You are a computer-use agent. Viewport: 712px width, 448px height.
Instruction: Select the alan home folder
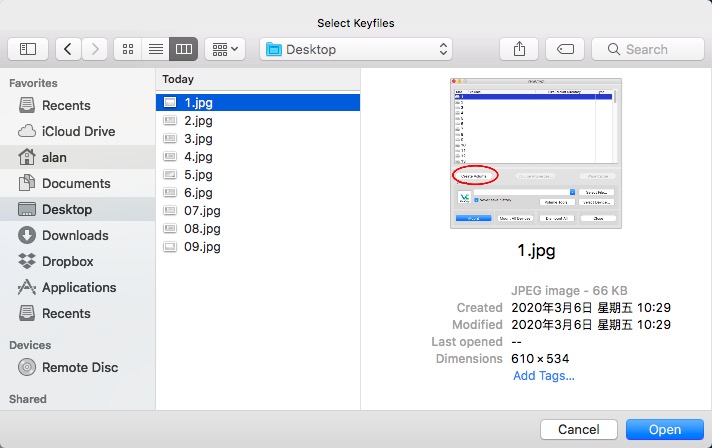tap(54, 157)
